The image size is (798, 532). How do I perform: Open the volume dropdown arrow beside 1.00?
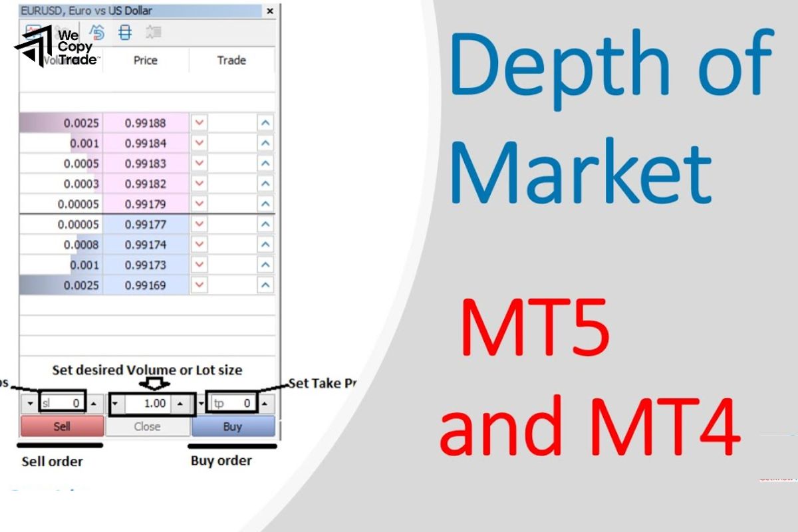115,402
